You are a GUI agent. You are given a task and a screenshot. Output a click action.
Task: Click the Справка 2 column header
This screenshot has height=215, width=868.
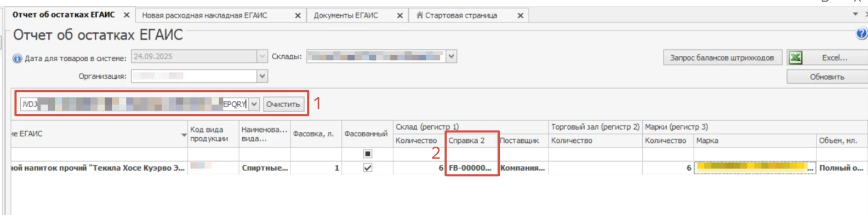click(x=472, y=141)
